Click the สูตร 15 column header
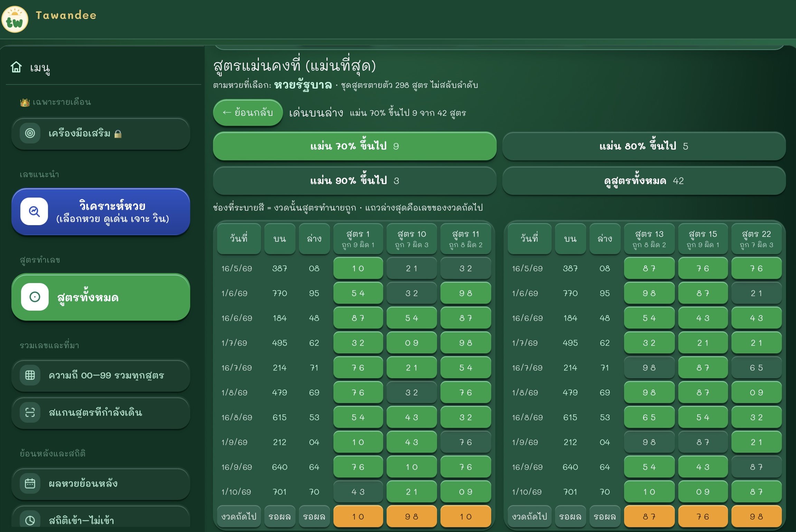This screenshot has width=796, height=532. [x=703, y=239]
